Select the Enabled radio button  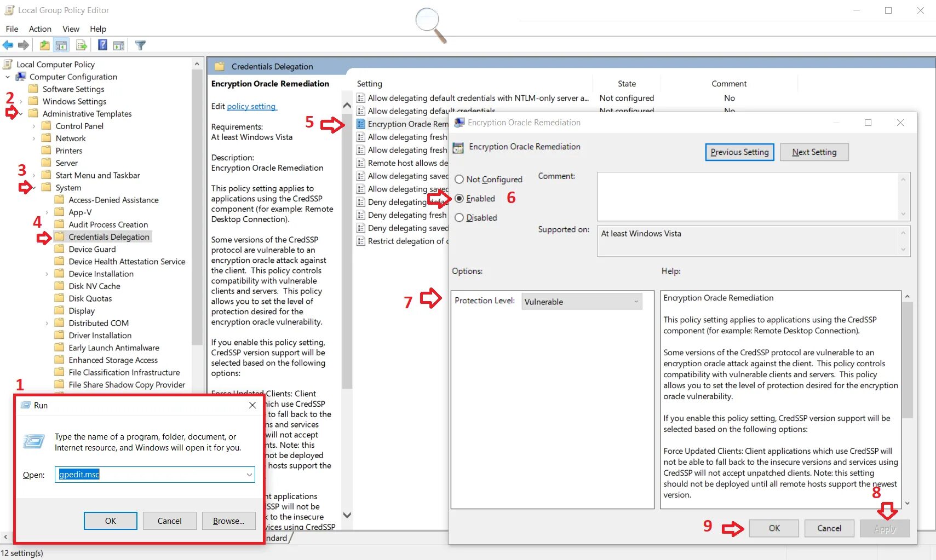pos(459,198)
